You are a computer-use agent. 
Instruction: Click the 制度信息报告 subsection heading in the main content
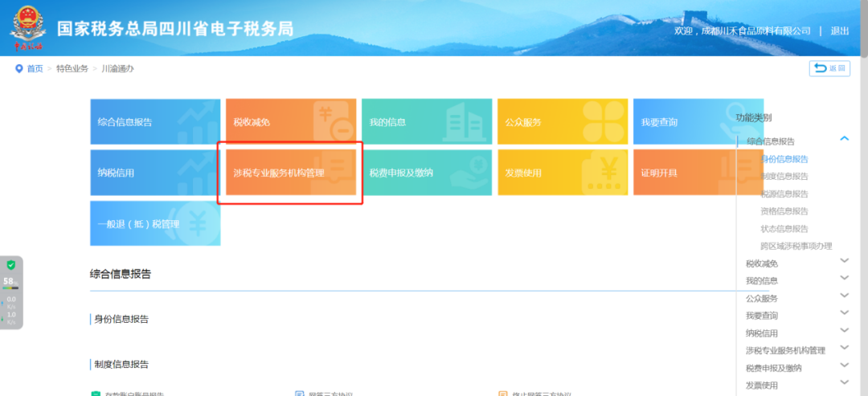(121, 365)
